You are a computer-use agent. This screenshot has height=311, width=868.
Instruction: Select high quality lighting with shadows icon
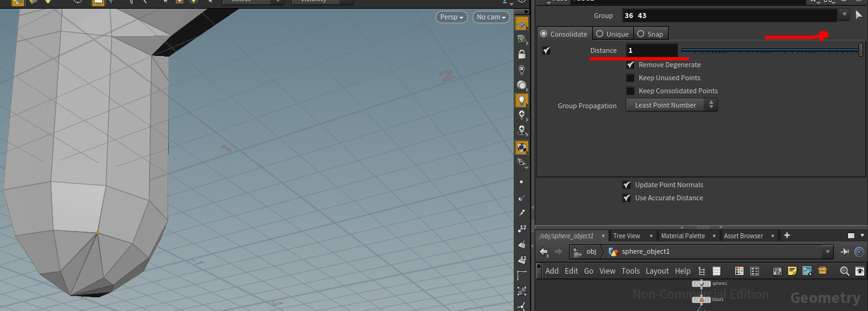(x=522, y=130)
